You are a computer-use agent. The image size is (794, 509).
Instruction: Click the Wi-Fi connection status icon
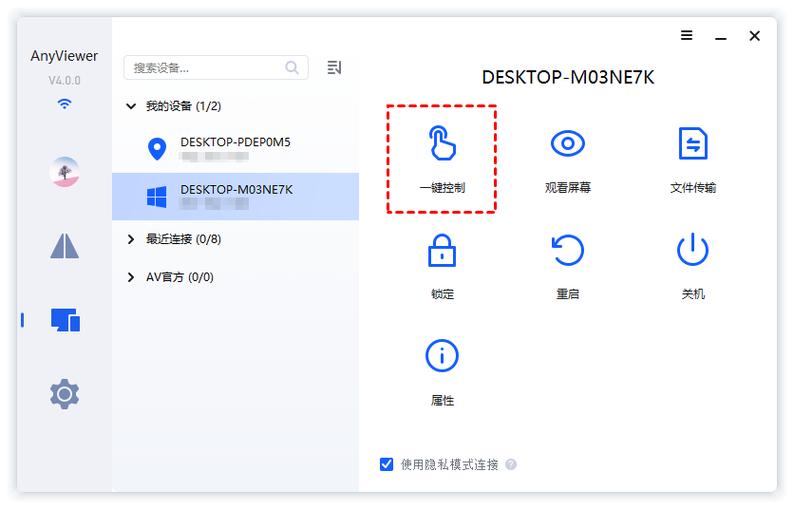click(64, 104)
